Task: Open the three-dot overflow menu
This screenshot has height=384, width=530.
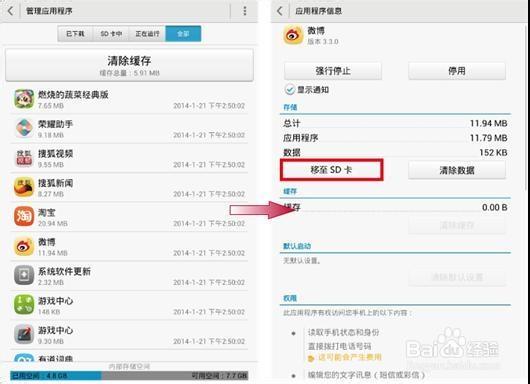Action: [x=245, y=11]
